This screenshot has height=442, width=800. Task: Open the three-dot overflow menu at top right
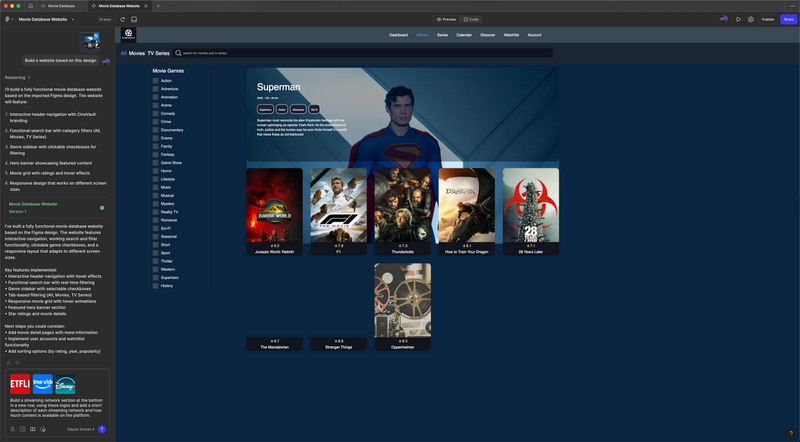point(792,6)
